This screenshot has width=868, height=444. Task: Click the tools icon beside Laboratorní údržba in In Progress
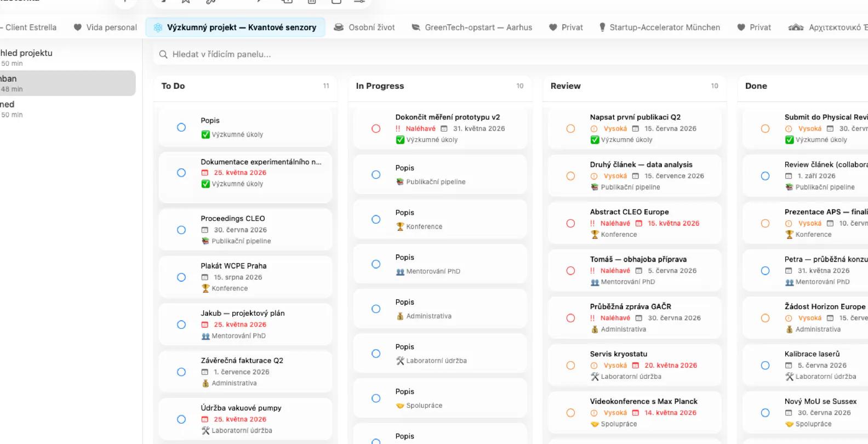pos(400,361)
